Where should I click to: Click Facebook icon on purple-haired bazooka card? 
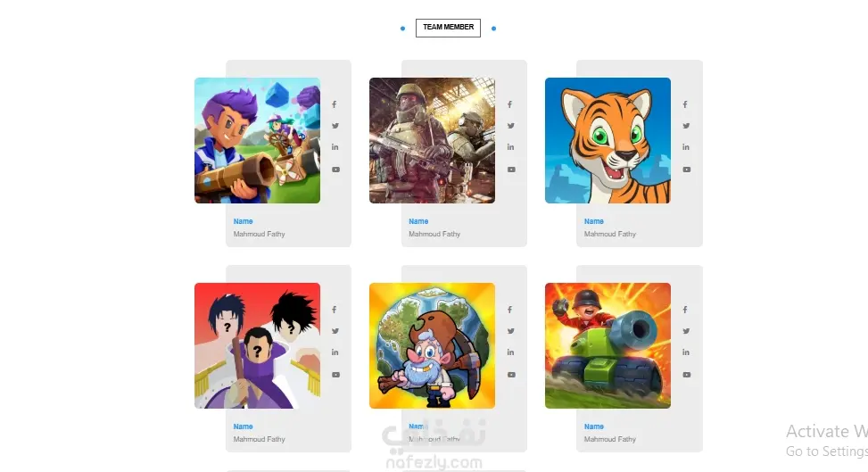click(335, 104)
